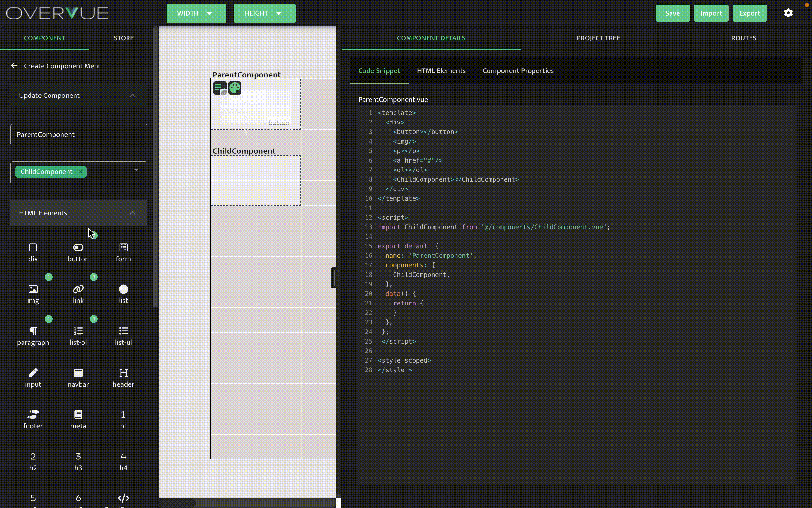Click the Save button
Viewport: 812px width, 508px height.
[672, 13]
